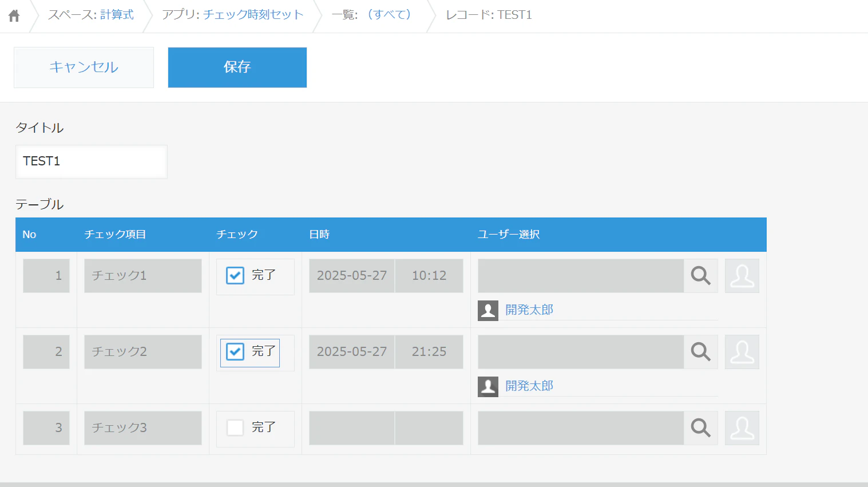868x487 pixels.
Task: Open user picker icon in row 2
Action: pos(742,352)
